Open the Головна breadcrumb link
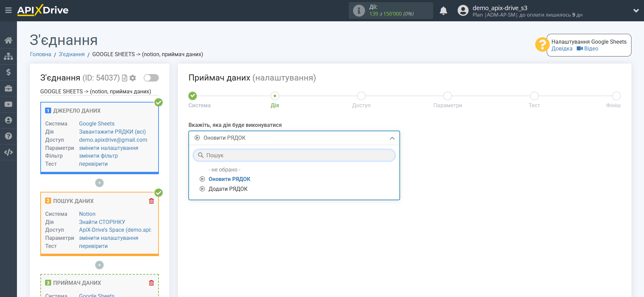The width and height of the screenshot is (644, 297). tap(41, 54)
